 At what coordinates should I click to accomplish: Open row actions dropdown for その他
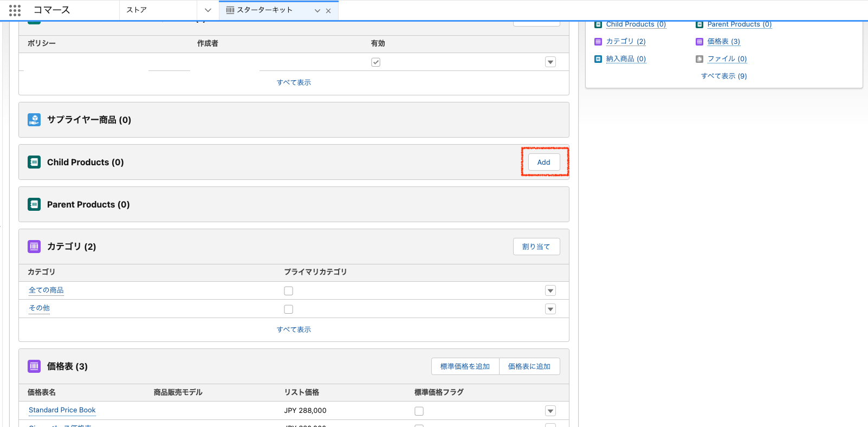point(550,309)
